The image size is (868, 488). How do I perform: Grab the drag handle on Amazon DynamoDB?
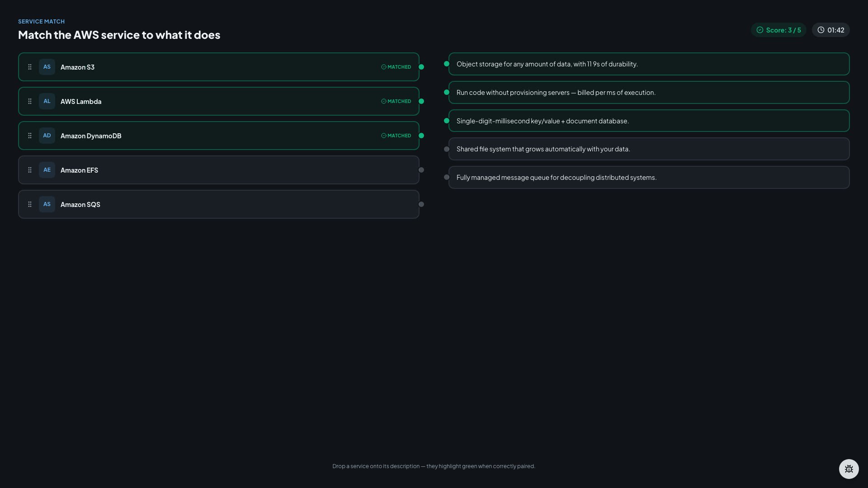[30, 136]
